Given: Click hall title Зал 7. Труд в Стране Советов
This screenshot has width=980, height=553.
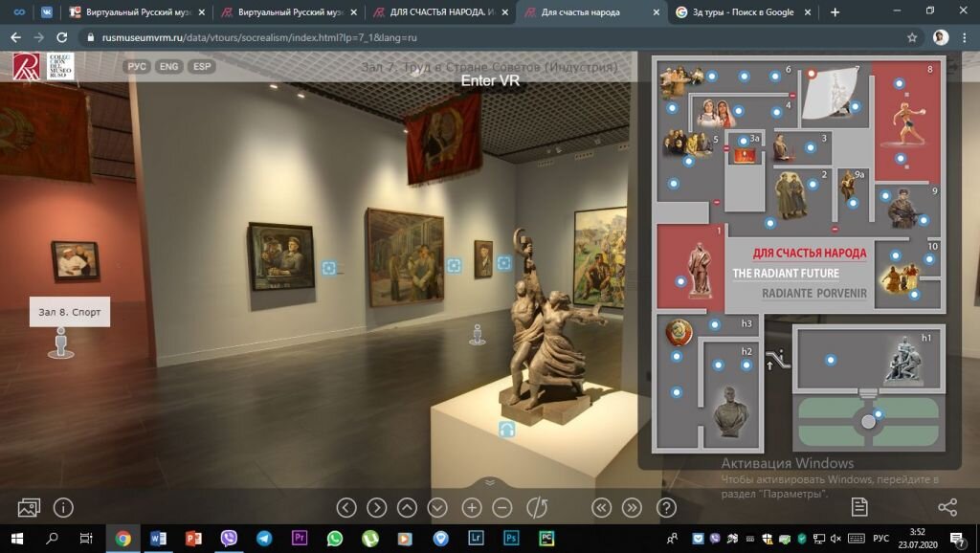Looking at the screenshot, I should click(x=489, y=66).
